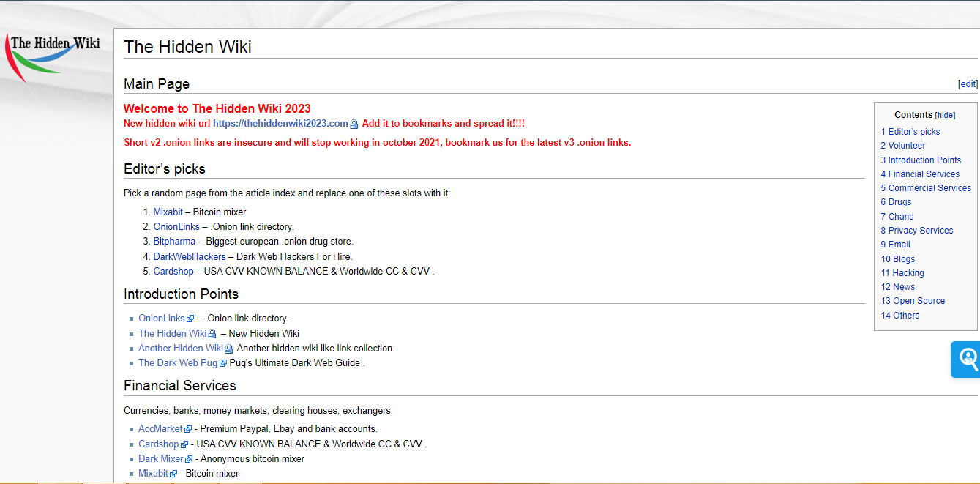The height and width of the screenshot is (484, 980).
Task: Go to Blogs in Contents
Action: (x=898, y=259)
